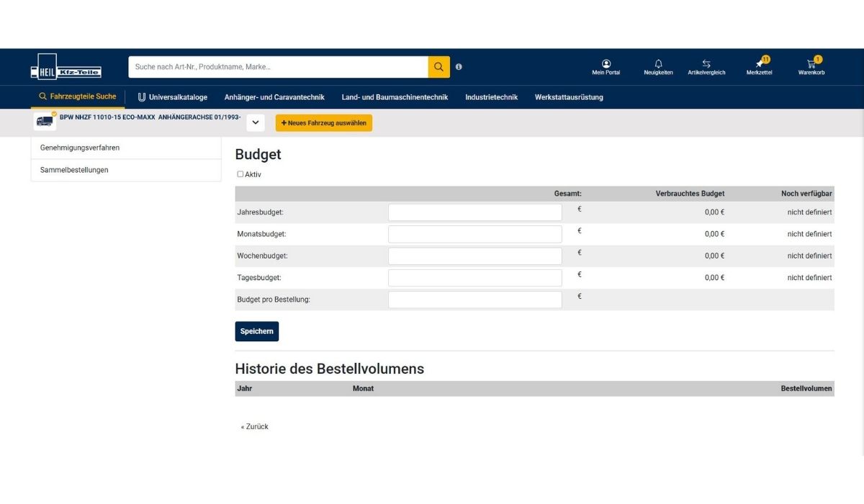Screen dimensions: 864x504
Task: Focus the Budget pro Bestellung field
Action: [474, 300]
